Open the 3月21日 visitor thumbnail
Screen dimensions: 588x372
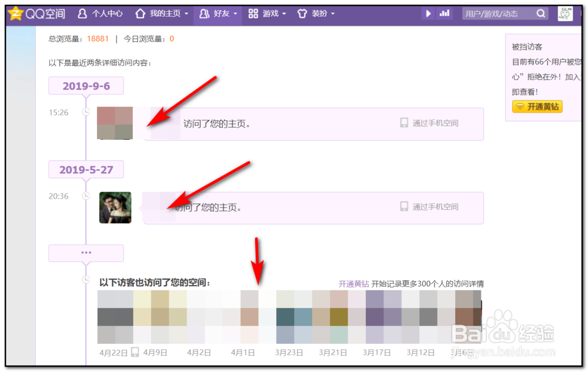pyautogui.click(x=335, y=317)
